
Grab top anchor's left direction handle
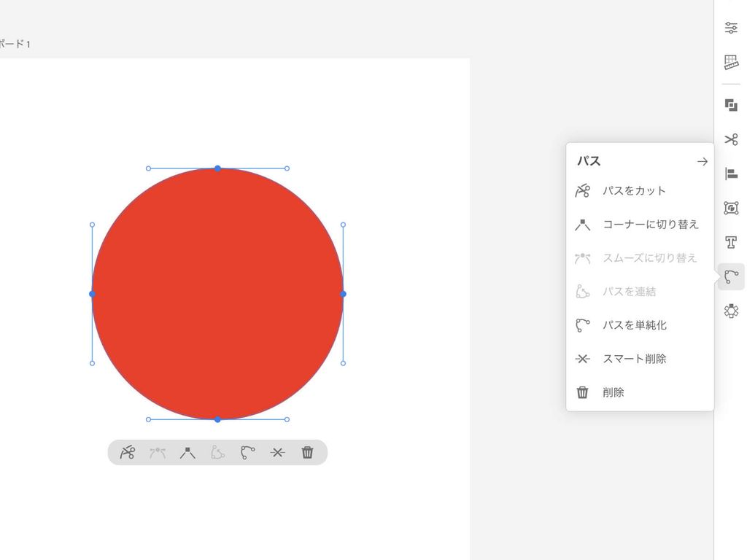point(148,168)
